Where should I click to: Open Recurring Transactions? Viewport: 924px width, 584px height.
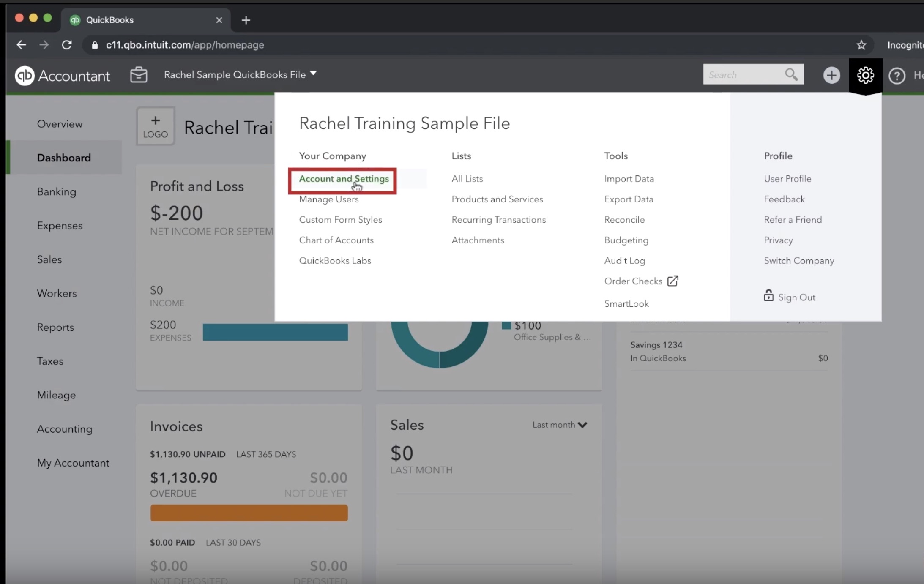[x=498, y=220]
